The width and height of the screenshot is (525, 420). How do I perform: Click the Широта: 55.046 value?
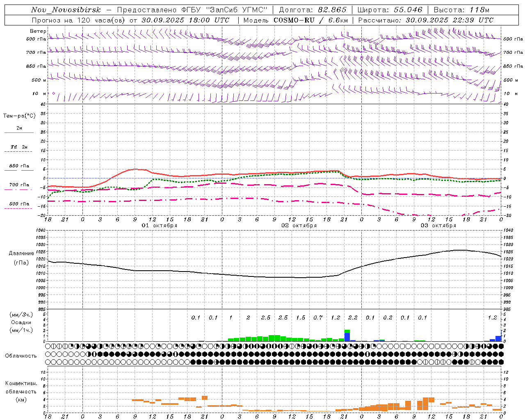coord(390,10)
